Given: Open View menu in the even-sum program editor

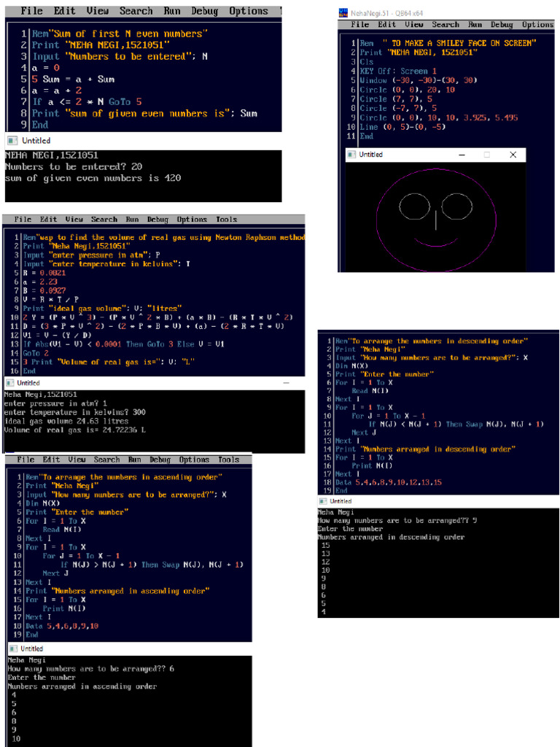Looking at the screenshot, I should [98, 11].
